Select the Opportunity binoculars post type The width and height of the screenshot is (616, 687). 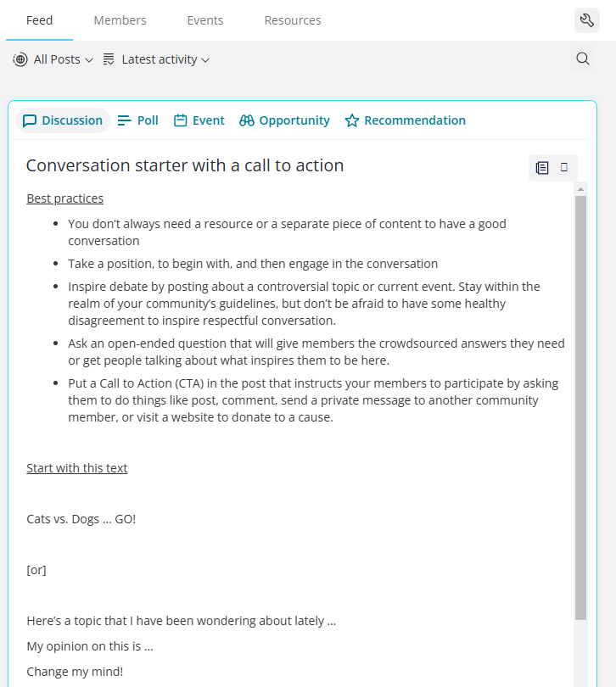click(x=284, y=120)
